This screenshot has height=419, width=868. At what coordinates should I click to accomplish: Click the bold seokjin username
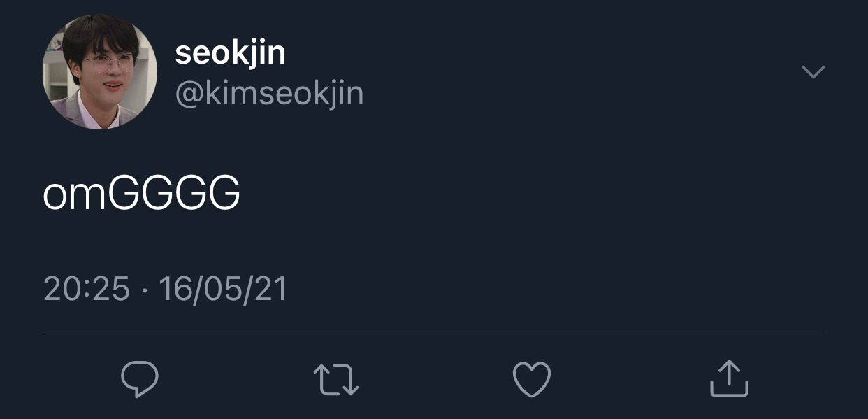pyautogui.click(x=230, y=53)
